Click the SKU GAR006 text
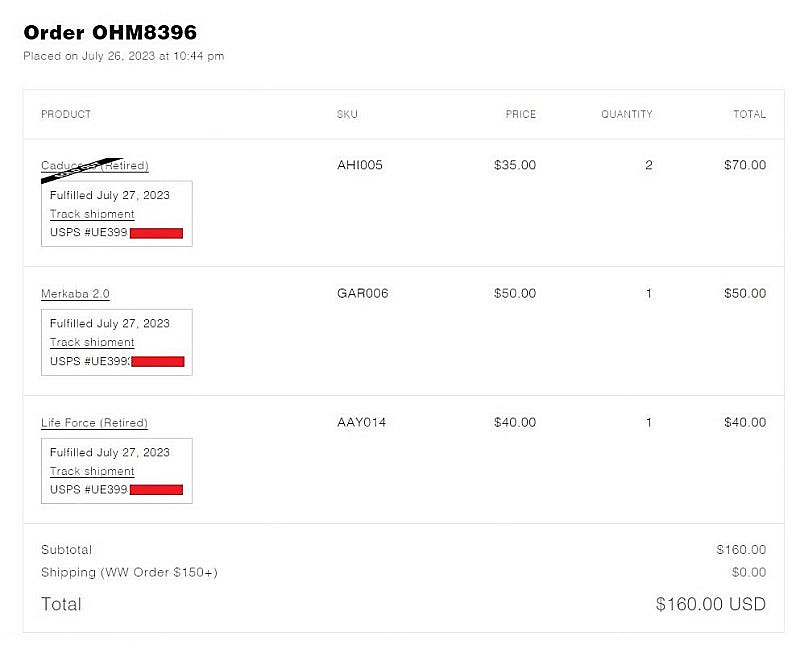Image resolution: width=800 pixels, height=645 pixels. 363,293
